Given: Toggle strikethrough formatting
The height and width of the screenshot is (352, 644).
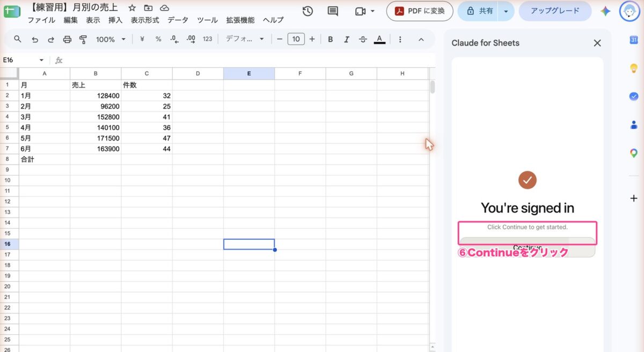Looking at the screenshot, I should pos(363,39).
